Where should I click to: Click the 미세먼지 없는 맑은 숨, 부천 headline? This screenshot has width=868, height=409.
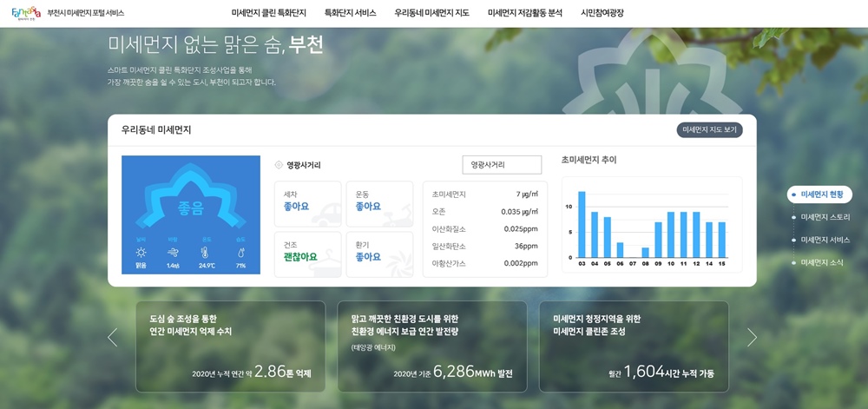(215, 45)
